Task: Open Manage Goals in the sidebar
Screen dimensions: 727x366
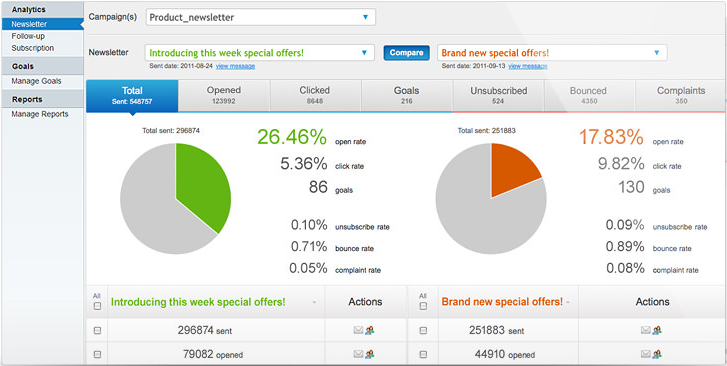Action: (x=36, y=81)
